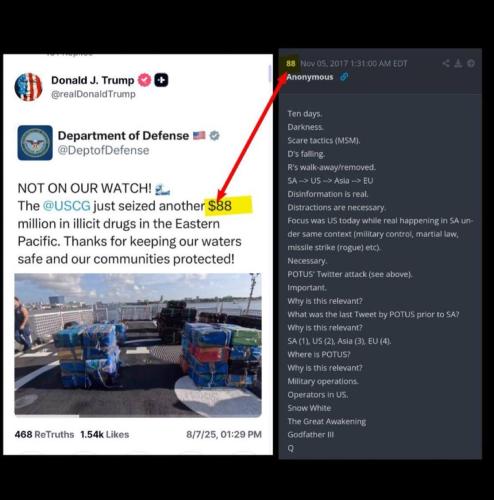Click the blue verified check next to Department of Defense

[214, 136]
